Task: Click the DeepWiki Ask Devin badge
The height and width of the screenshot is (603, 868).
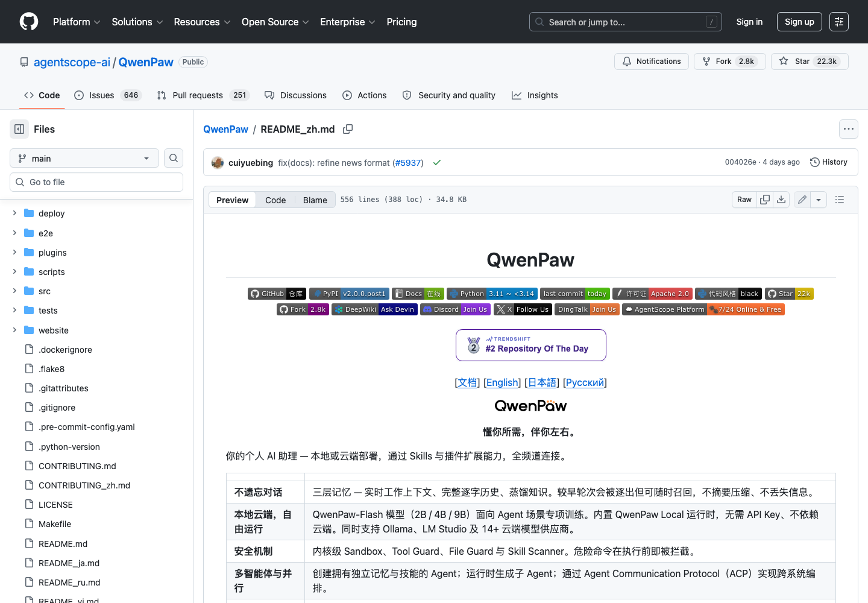Action: point(374,309)
